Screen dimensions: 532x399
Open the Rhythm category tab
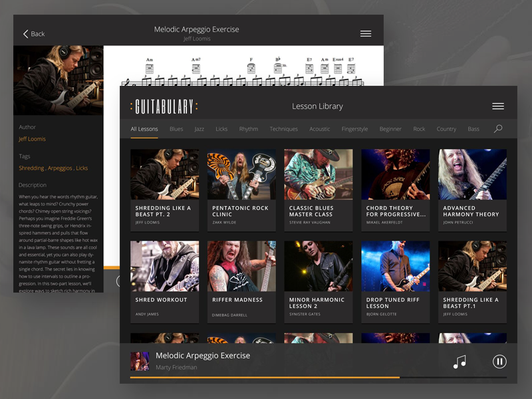point(248,129)
